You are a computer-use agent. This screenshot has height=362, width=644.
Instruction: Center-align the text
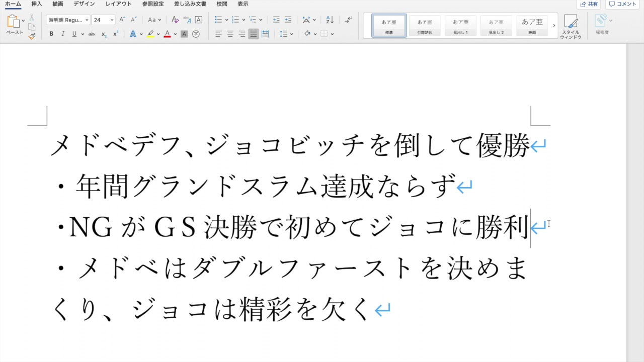tap(230, 34)
